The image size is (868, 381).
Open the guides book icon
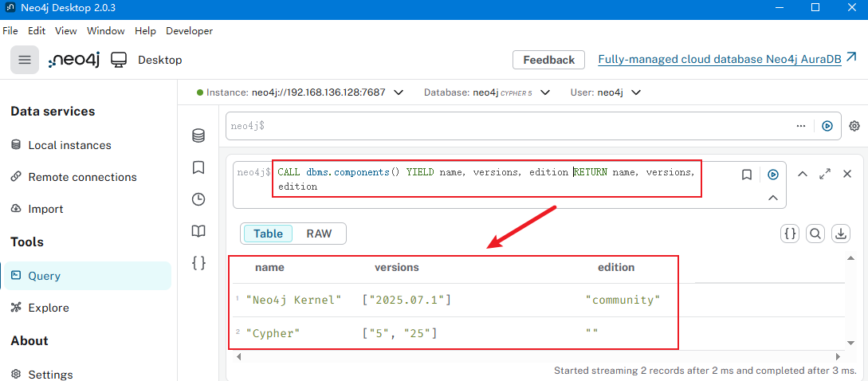(x=198, y=231)
